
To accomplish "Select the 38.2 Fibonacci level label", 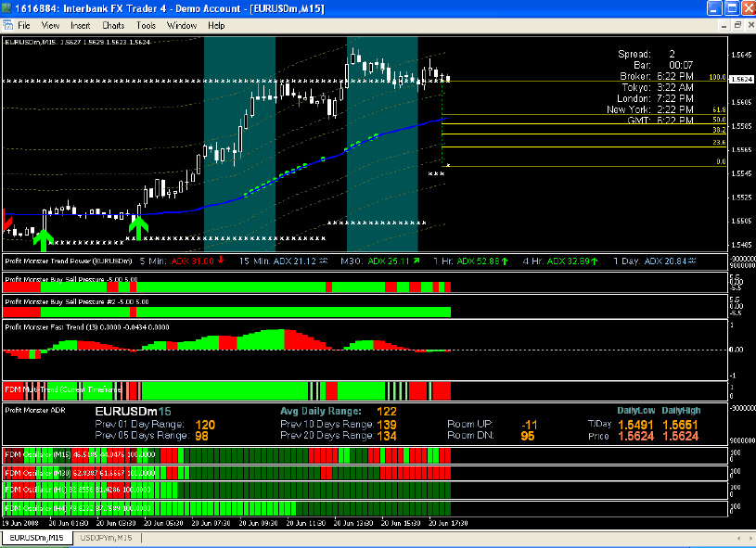I will click(719, 130).
